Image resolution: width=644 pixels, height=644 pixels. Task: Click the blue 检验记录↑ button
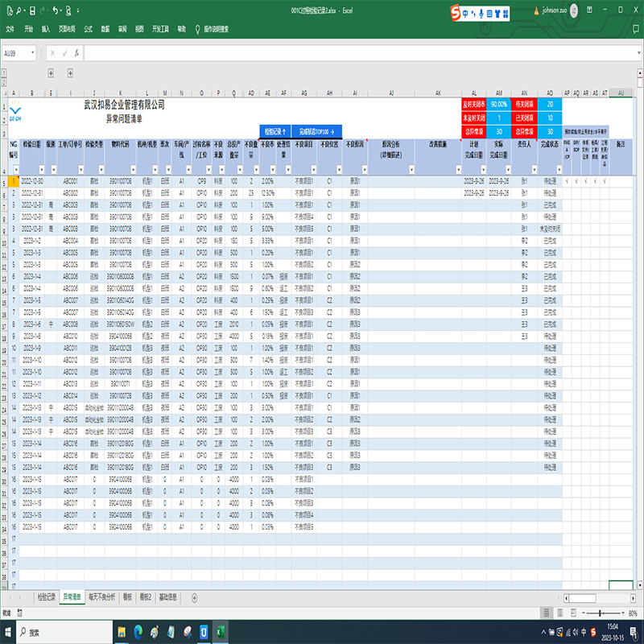pos(275,132)
